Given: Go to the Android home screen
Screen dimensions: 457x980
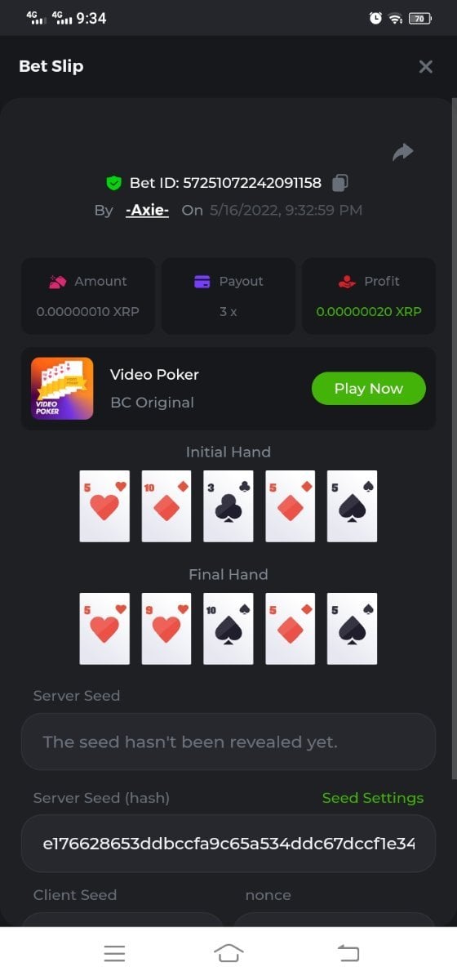Looking at the screenshot, I should (x=228, y=953).
